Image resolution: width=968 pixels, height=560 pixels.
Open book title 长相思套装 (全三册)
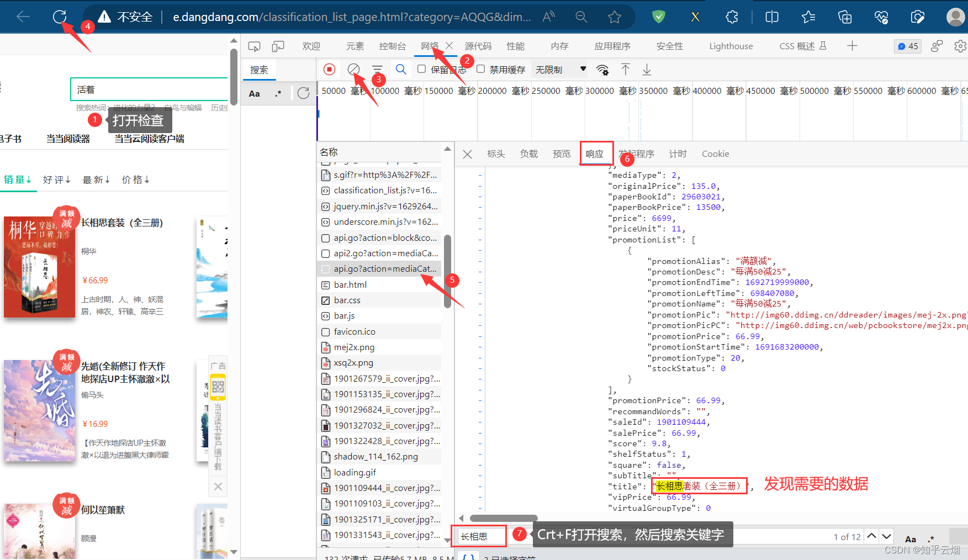tap(122, 223)
